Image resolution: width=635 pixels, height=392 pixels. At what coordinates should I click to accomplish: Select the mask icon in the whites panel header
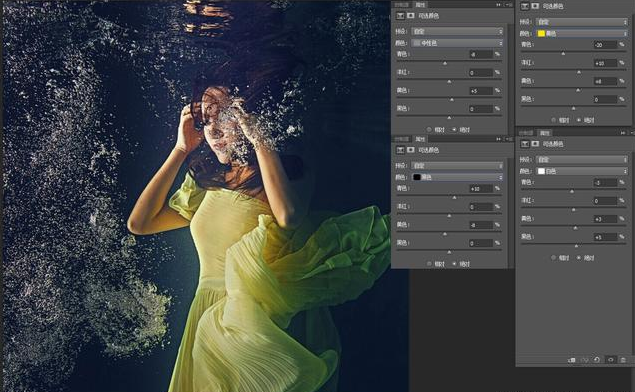(535, 144)
